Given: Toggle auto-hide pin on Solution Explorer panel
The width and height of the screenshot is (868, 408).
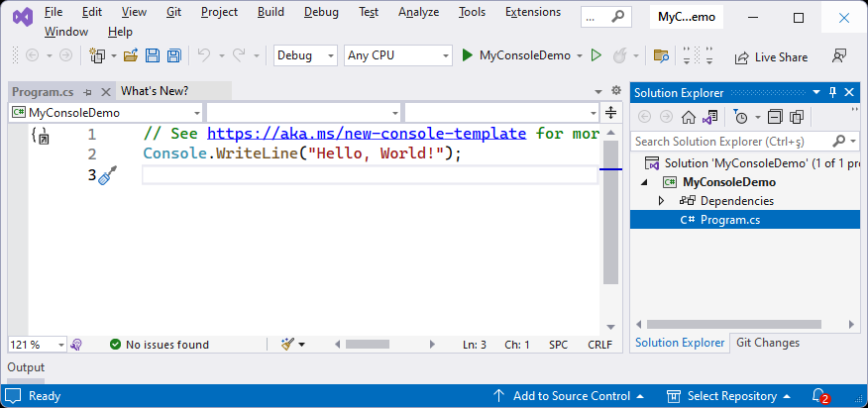Looking at the screenshot, I should point(833,92).
